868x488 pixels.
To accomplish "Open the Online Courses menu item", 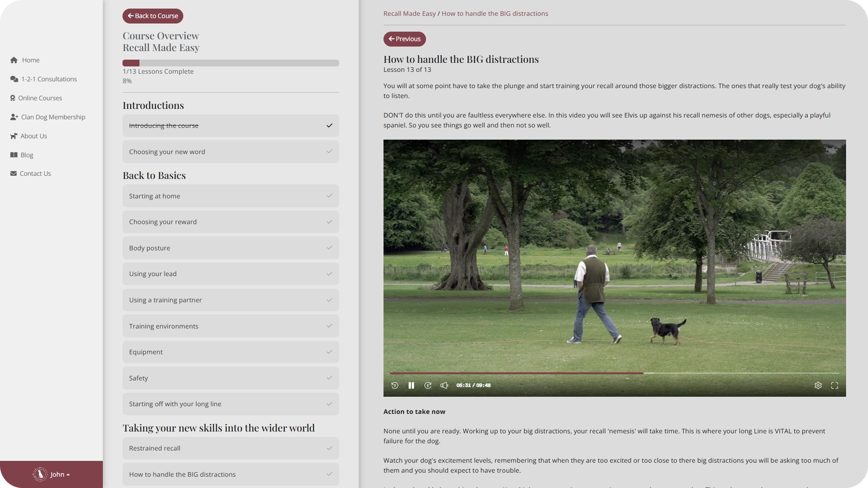I will [40, 98].
